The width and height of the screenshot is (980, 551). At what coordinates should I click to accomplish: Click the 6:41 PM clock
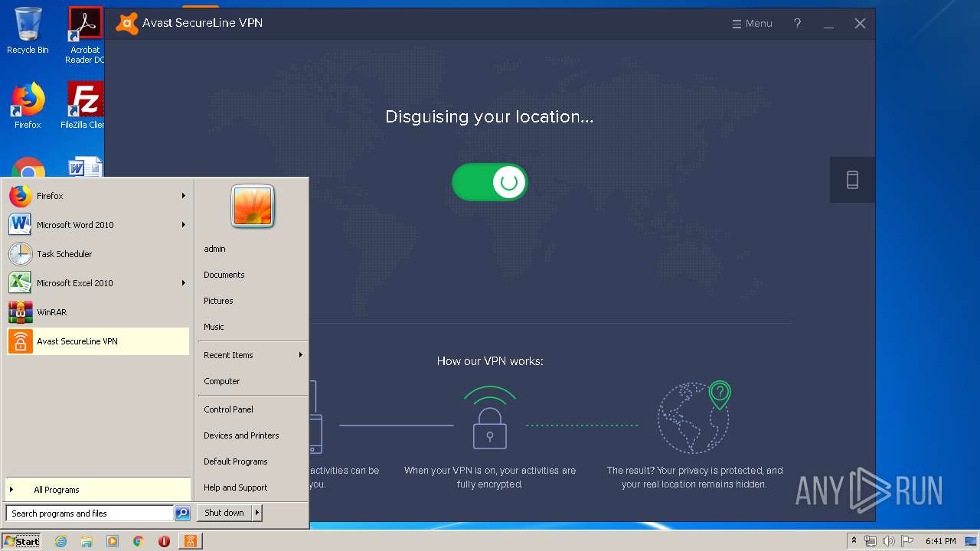pos(941,541)
